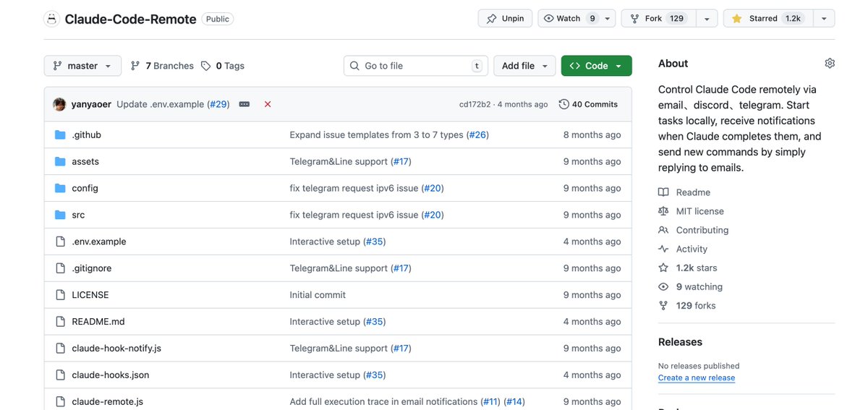This screenshot has width=868, height=410.
Task: Click the MIT license scale icon
Action: 663,211
